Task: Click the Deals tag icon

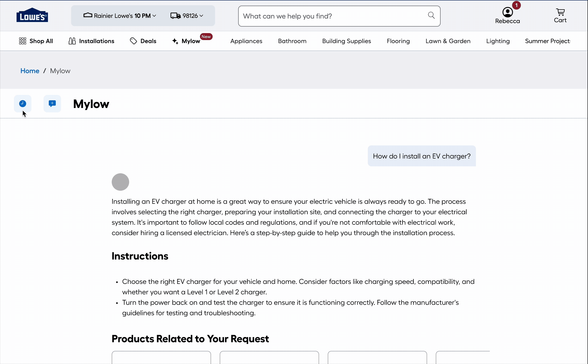Action: tap(133, 41)
